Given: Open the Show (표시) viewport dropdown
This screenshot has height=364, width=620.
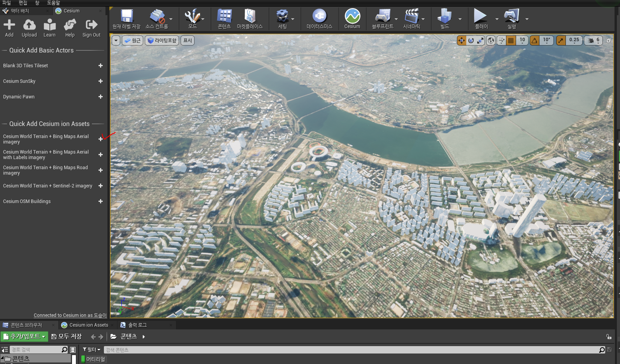Looking at the screenshot, I should click(188, 40).
